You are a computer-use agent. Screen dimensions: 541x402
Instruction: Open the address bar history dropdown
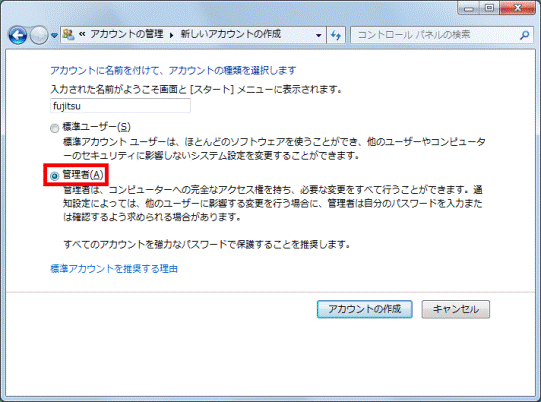tap(318, 35)
